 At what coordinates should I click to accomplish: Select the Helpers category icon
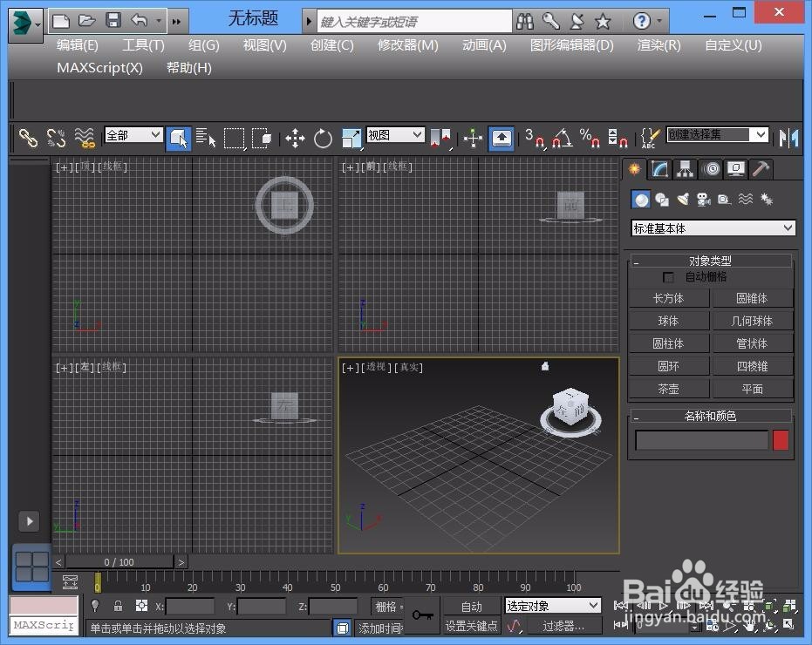[x=725, y=200]
